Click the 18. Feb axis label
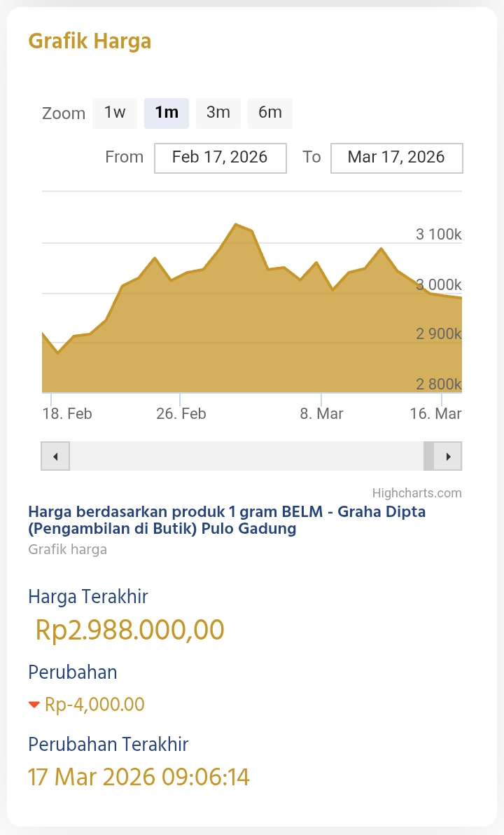 (x=67, y=414)
